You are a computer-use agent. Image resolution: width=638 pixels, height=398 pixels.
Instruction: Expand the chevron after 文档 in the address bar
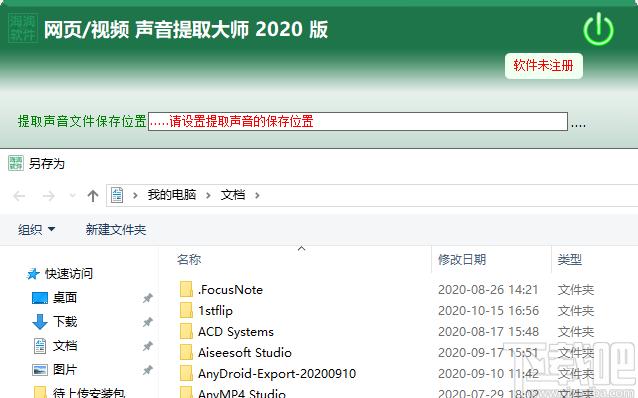[x=257, y=196]
